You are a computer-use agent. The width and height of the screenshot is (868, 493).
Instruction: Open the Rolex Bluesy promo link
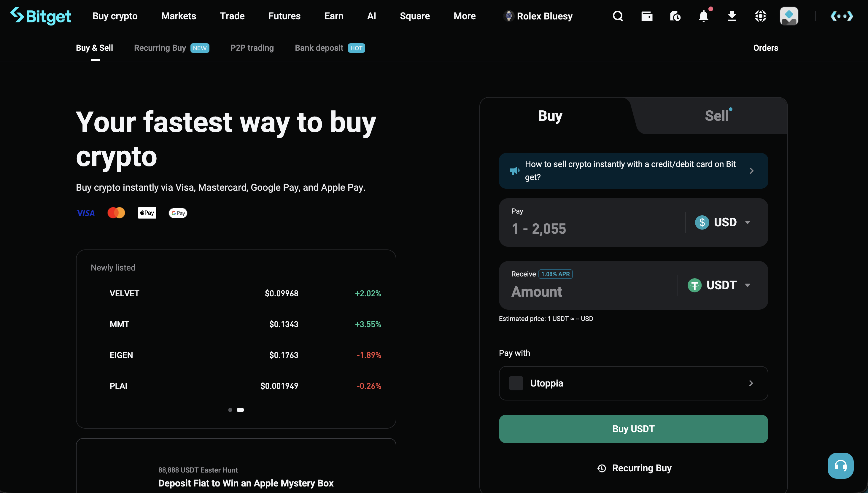coord(538,16)
